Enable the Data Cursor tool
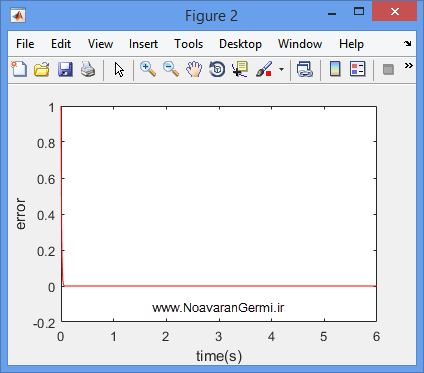 (240, 69)
